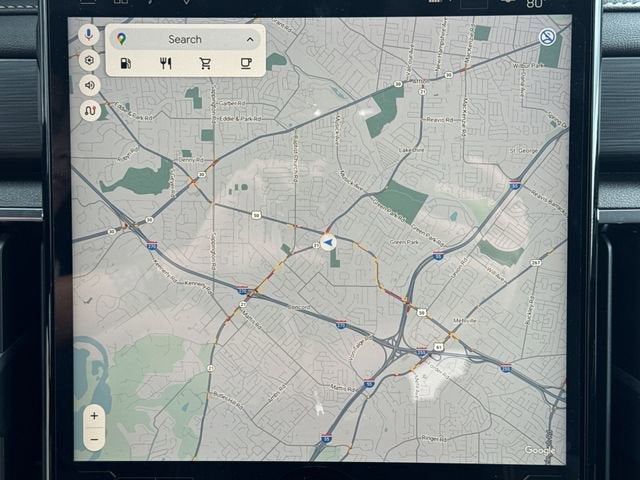Find coffee shops using the cup icon
640x480 pixels.
[x=246, y=63]
